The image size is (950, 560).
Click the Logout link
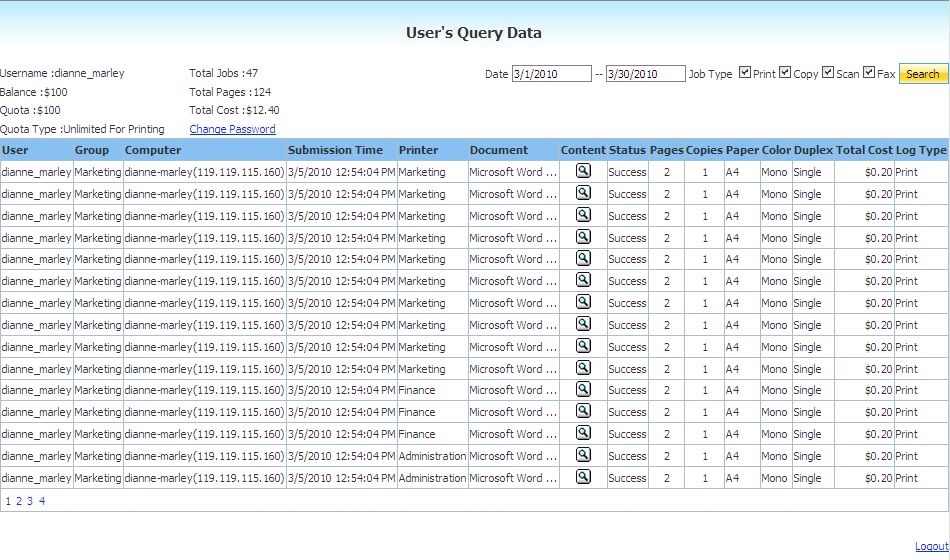click(931, 546)
